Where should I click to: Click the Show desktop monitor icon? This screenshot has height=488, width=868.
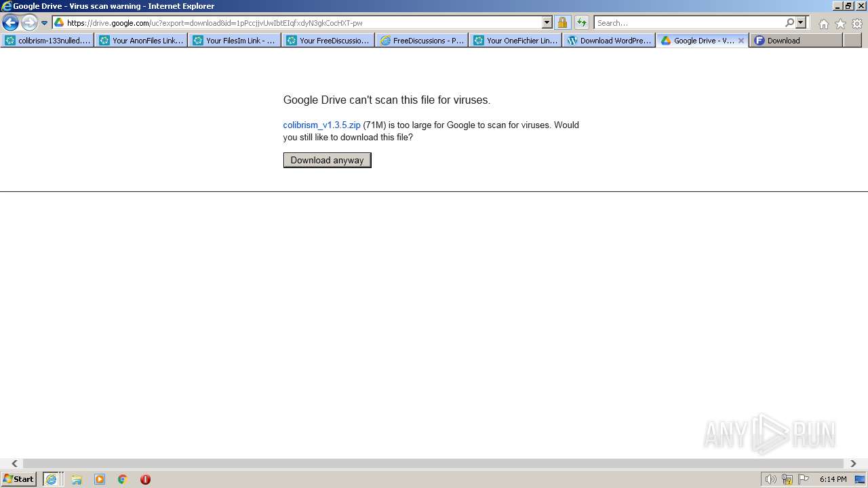[860, 479]
